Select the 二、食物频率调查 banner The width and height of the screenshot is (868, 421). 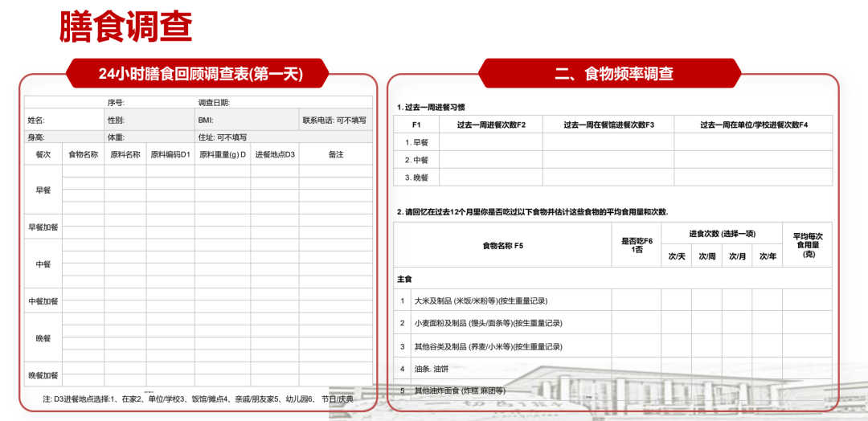click(613, 74)
